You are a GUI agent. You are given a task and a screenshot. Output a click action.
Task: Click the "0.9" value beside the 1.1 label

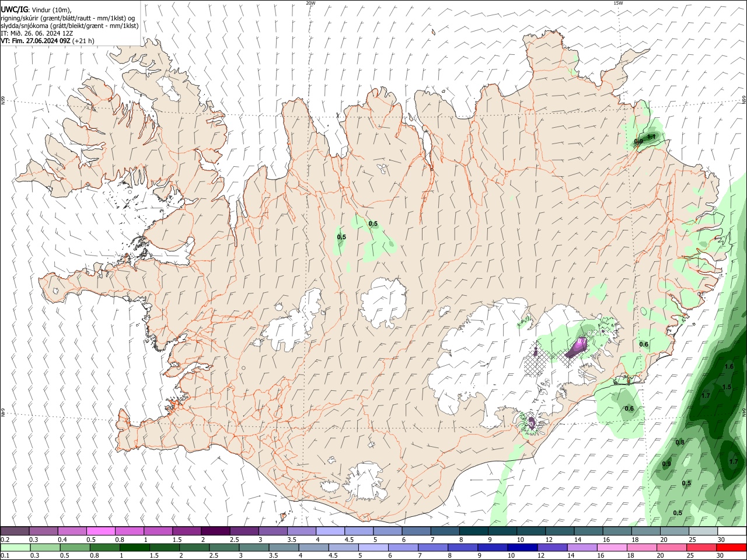[638, 141]
